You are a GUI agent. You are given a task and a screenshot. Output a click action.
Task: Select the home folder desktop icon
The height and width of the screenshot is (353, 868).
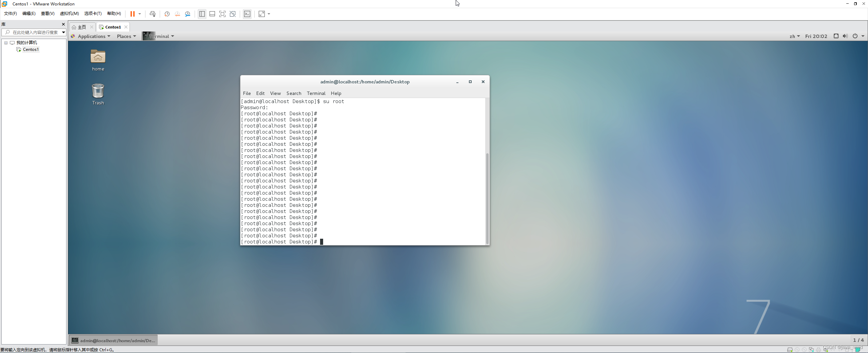(98, 61)
